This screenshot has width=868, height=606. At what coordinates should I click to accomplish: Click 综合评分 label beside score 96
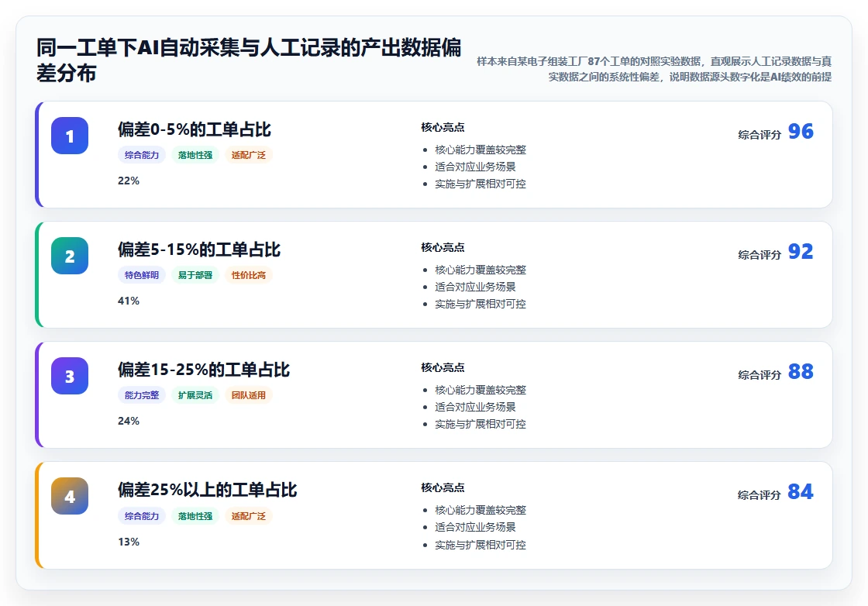tap(759, 135)
